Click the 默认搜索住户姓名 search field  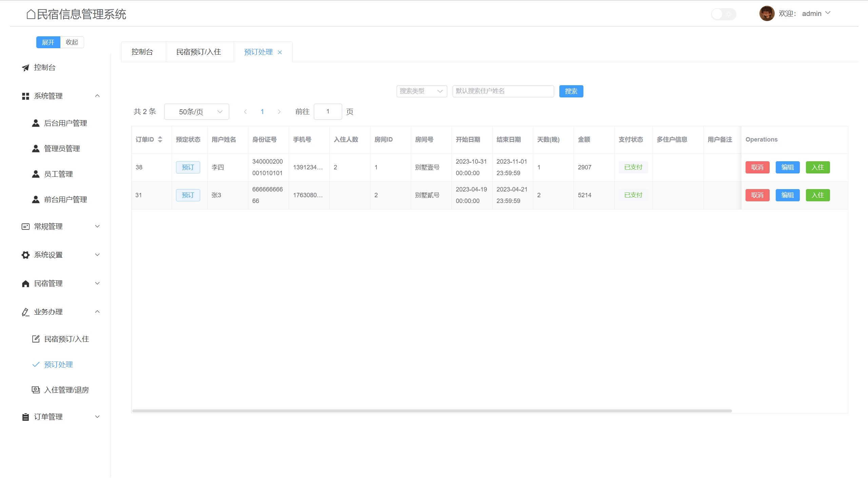click(x=503, y=91)
